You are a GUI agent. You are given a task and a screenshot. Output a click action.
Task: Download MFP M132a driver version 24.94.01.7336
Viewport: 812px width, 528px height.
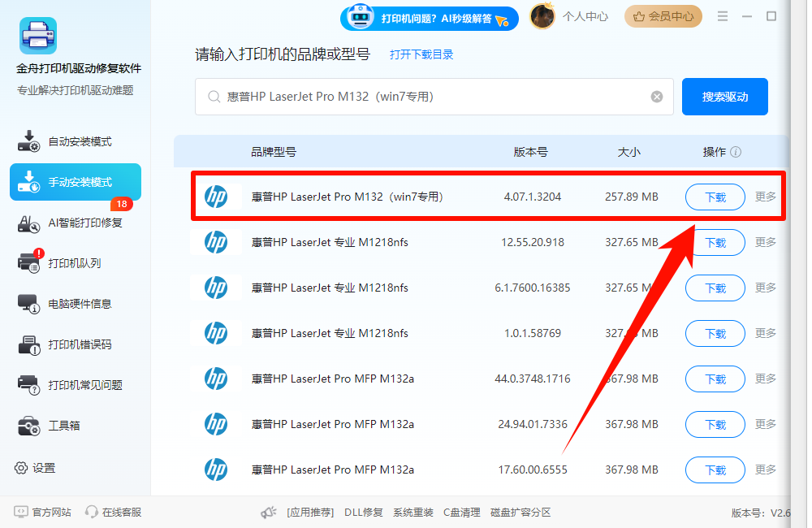click(x=715, y=425)
